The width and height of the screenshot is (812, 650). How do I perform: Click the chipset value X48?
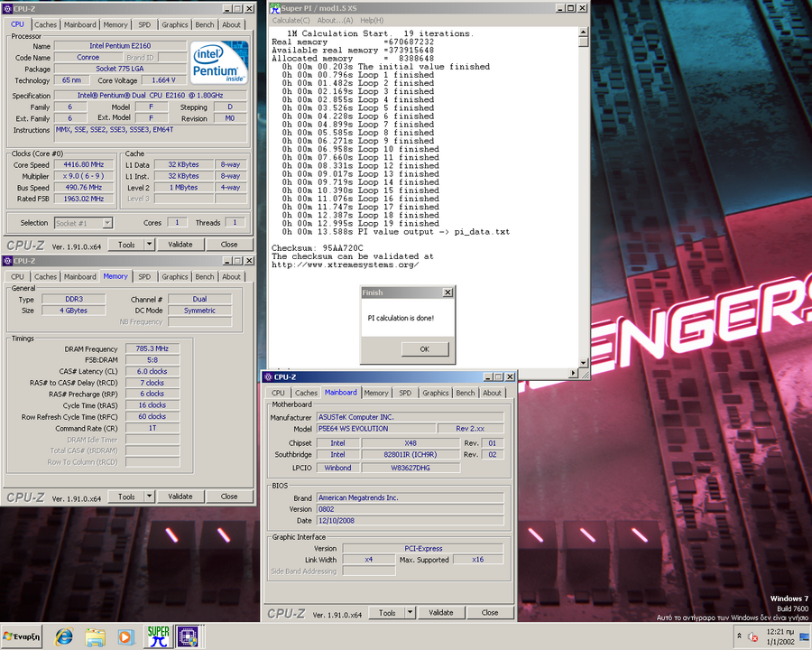411,443
